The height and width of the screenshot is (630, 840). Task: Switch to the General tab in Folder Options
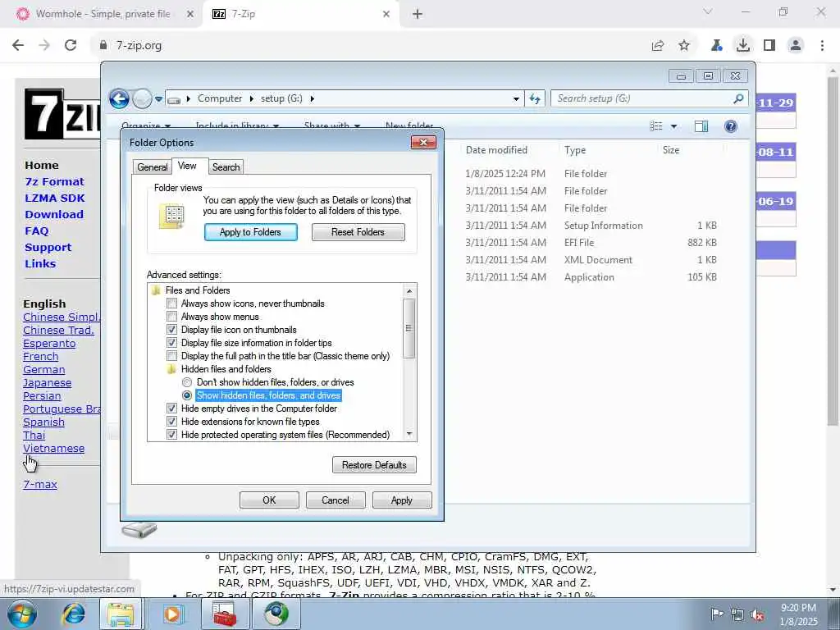click(x=152, y=167)
